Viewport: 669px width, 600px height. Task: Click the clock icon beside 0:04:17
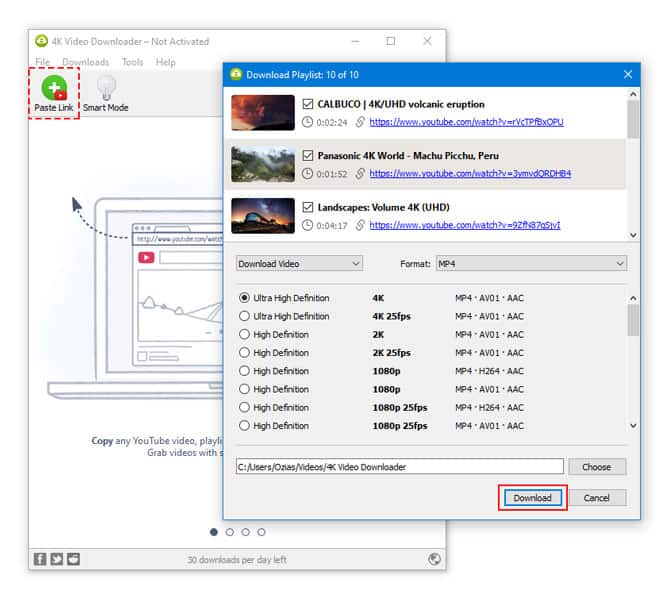click(x=307, y=225)
